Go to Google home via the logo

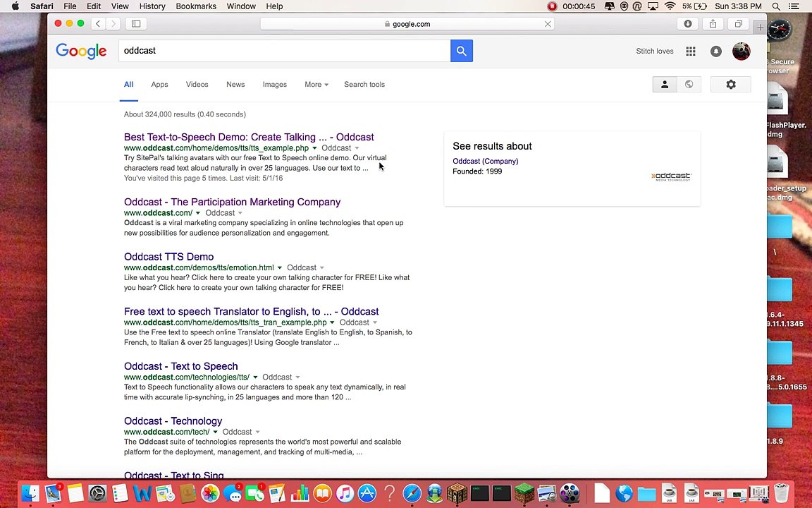(81, 51)
